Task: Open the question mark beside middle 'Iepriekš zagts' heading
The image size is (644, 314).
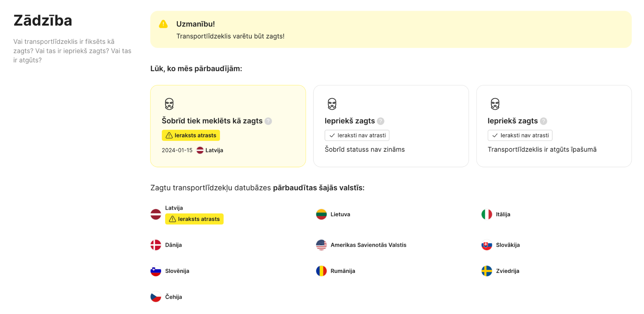Action: [381, 121]
